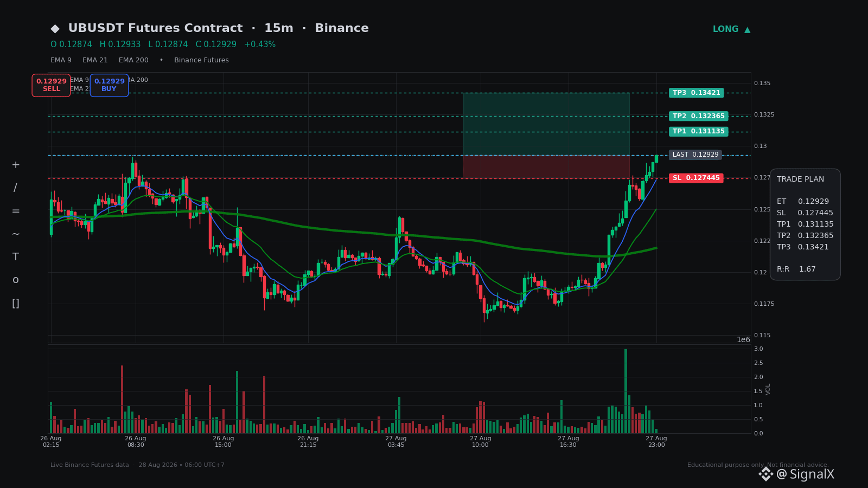Viewport: 868px width, 488px height.
Task: Click the SELL 0.12929 button
Action: click(x=51, y=85)
